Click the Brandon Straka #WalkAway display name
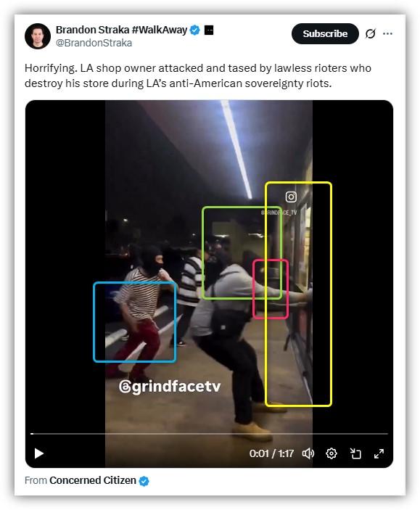 tap(121, 30)
